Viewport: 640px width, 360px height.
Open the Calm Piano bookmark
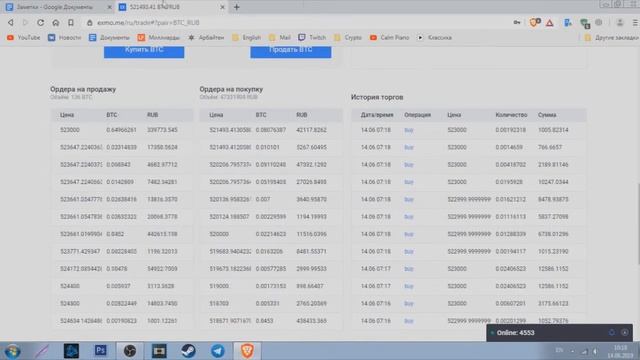click(x=389, y=38)
